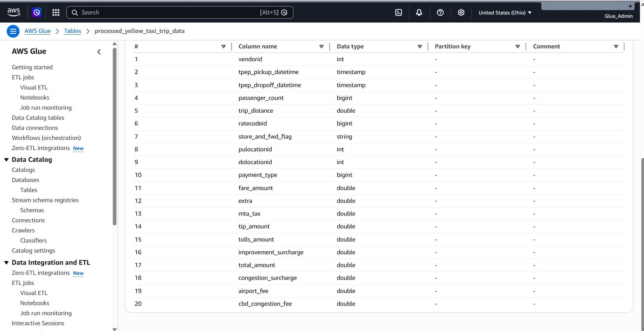Open settings gear icon
Screen dimensions: 644x331
point(461,12)
